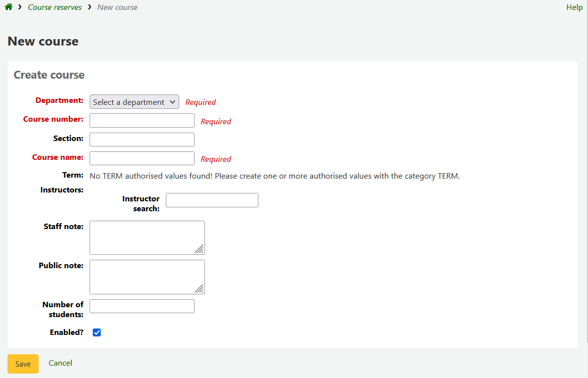Open the Course reserves breadcrumb link
Image resolution: width=588 pixels, height=378 pixels.
(54, 7)
